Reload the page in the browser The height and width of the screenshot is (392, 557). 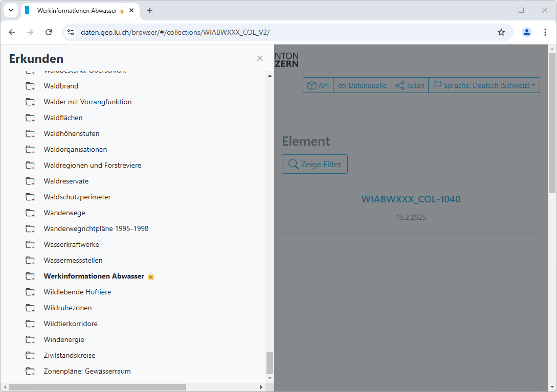point(49,32)
